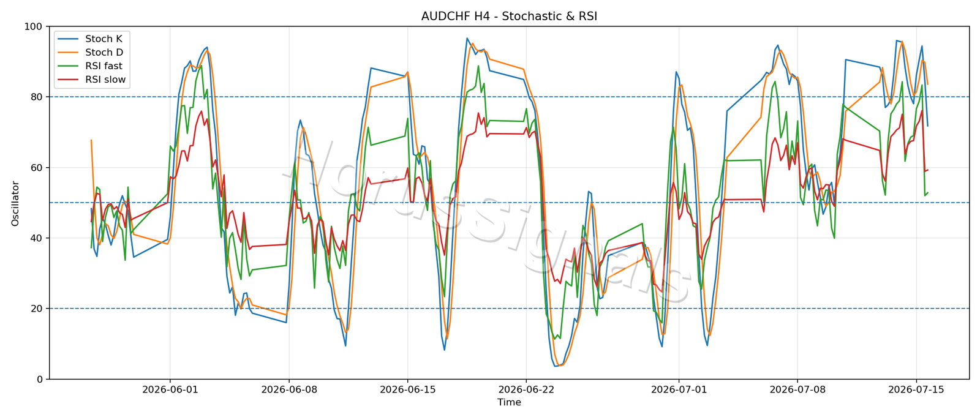Click the green RSI fast legend line
Viewport: 980px width, 420px height.
[x=68, y=66]
